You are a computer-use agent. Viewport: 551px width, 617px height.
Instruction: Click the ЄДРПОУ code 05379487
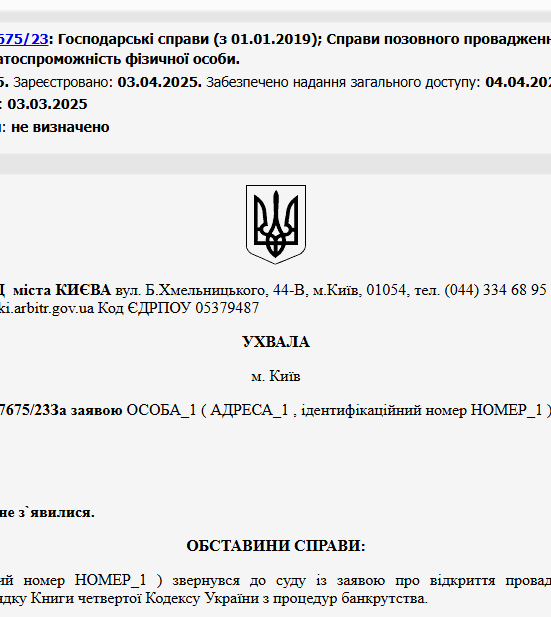tap(227, 308)
